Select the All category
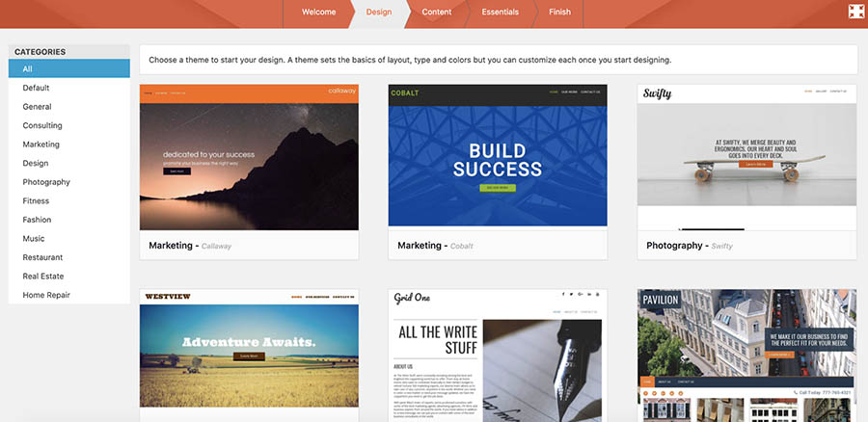 click(69, 69)
